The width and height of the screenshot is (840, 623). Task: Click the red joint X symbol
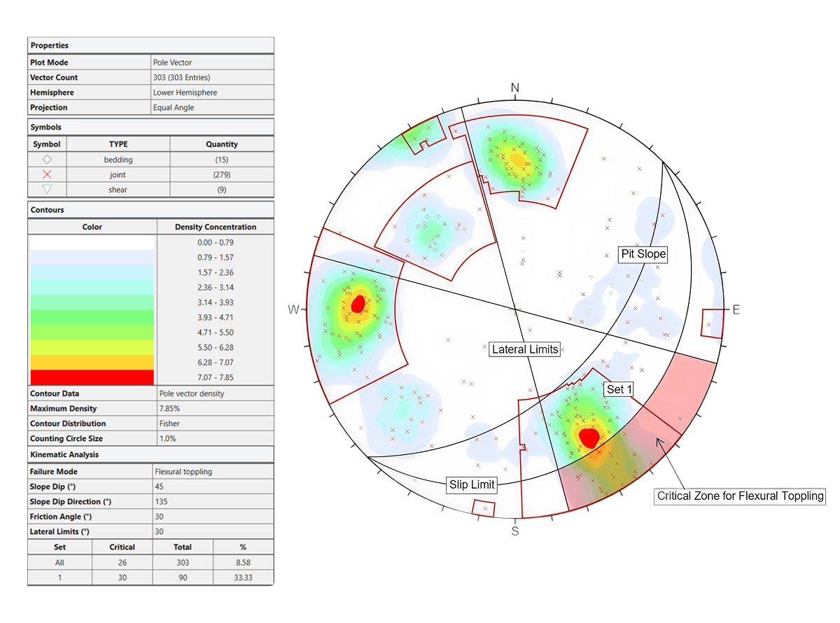point(48,175)
